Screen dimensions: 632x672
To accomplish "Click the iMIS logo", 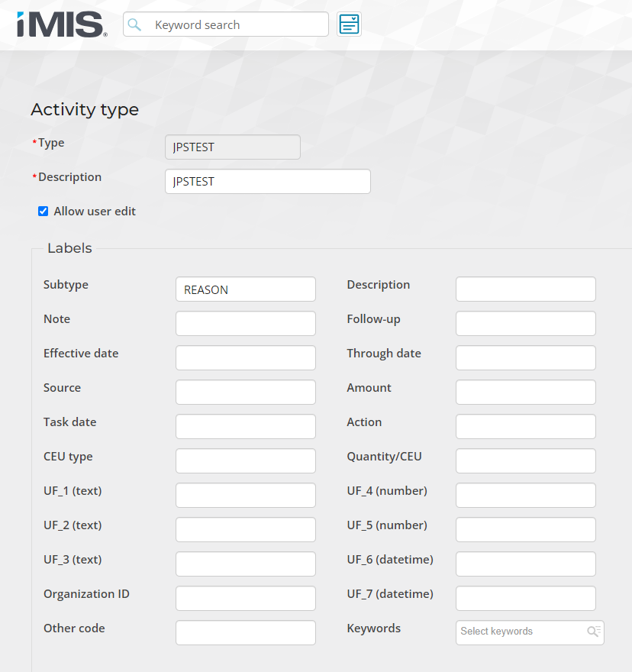I will pos(62,24).
